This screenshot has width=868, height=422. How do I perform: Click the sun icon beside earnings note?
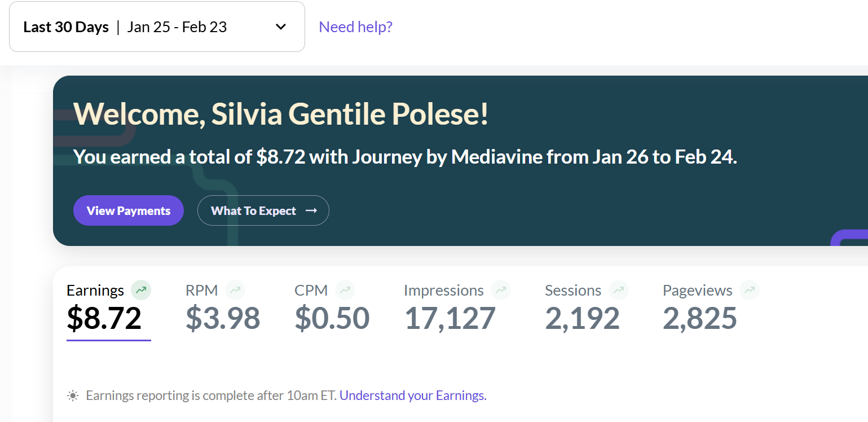73,396
